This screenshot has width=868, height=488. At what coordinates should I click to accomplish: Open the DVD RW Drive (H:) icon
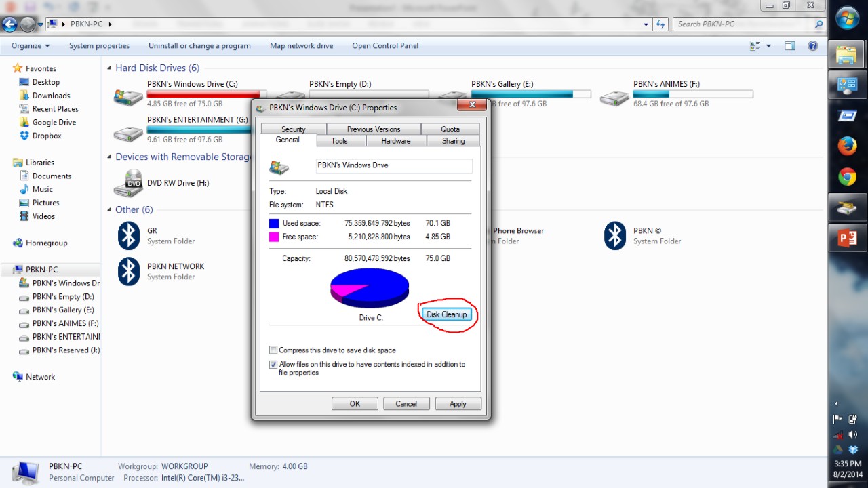(128, 183)
